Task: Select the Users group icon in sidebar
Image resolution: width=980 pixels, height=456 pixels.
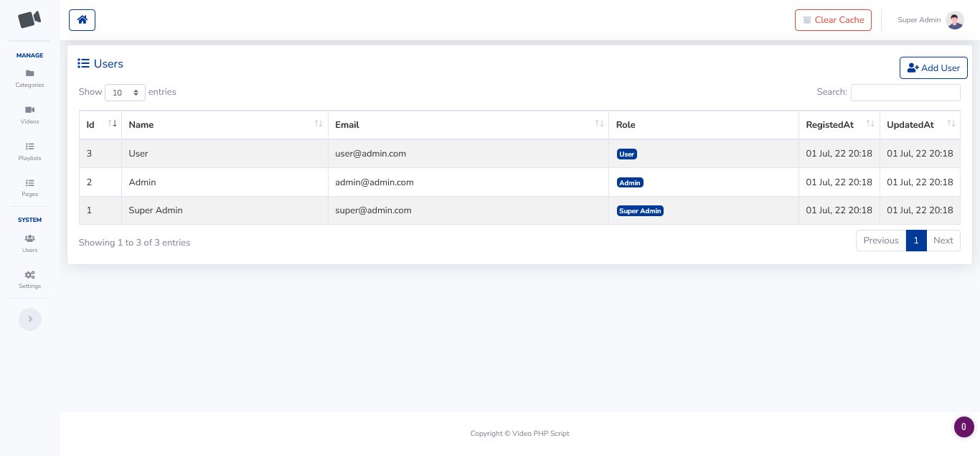Action: coord(29,239)
